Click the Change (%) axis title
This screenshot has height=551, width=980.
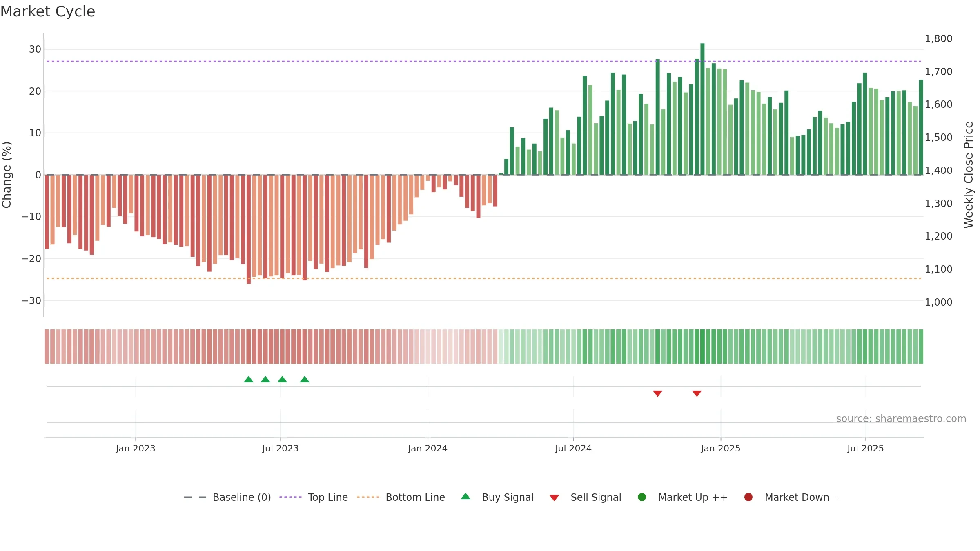[x=7, y=175]
